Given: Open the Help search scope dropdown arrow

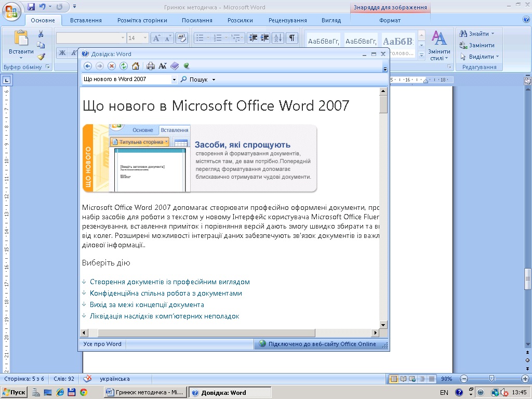Looking at the screenshot, I should click(174, 79).
